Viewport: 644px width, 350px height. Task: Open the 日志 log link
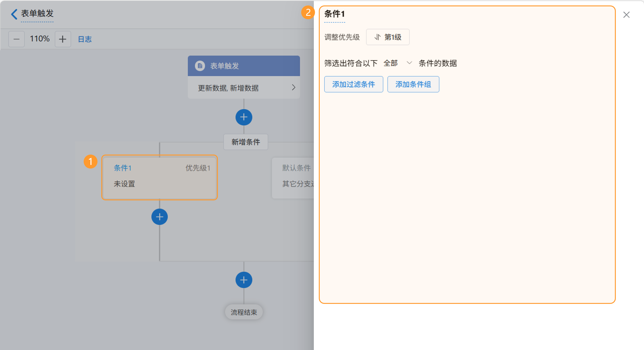click(85, 39)
